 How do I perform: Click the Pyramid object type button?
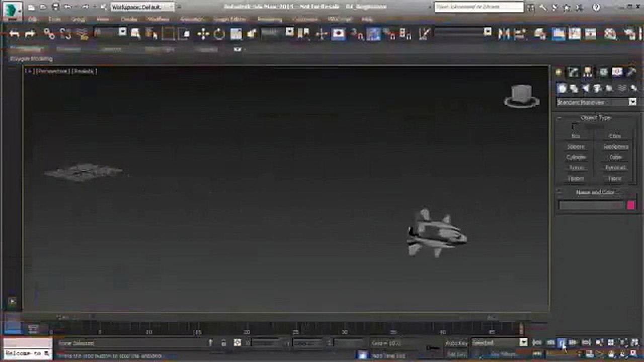pos(615,168)
